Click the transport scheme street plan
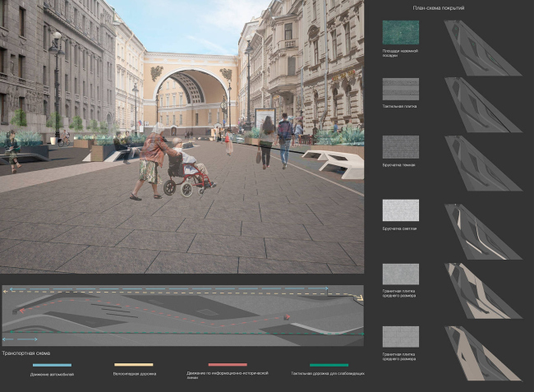Viewport: 534px width, 392px height. [x=181, y=316]
